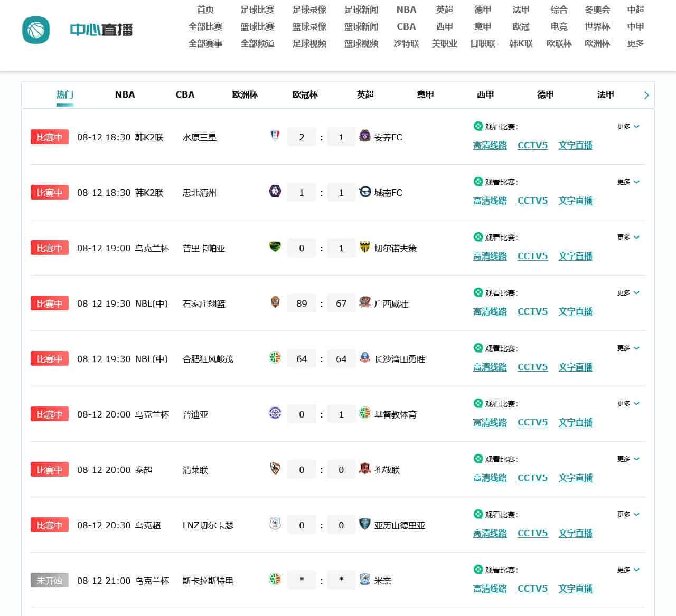The height and width of the screenshot is (616, 676).
Task: Click the 中心直播 site title
Action: point(101,30)
